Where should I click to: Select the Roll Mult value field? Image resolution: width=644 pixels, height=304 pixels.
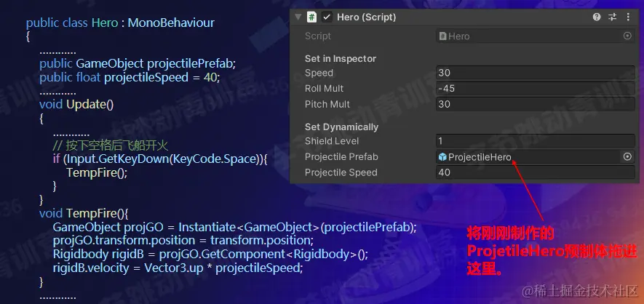(x=535, y=89)
